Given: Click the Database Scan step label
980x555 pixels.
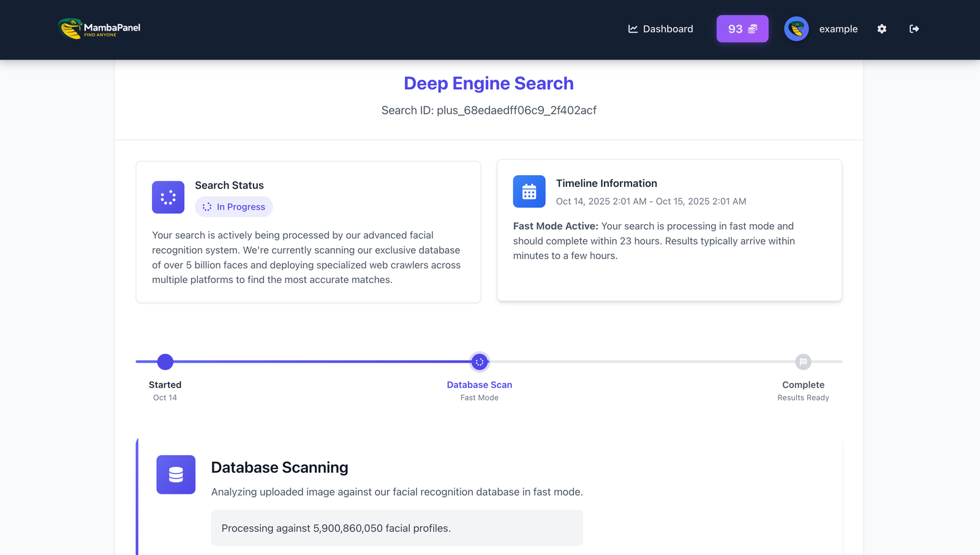Looking at the screenshot, I should tap(479, 385).
